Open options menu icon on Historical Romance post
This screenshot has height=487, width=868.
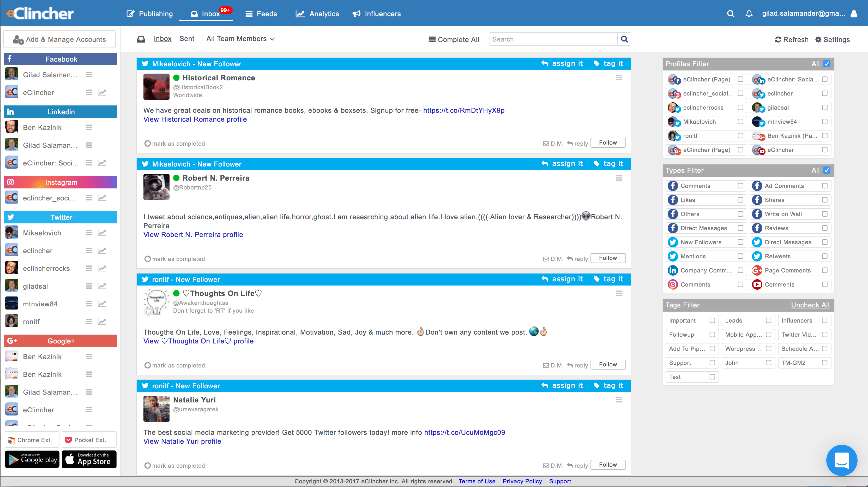[x=619, y=78]
